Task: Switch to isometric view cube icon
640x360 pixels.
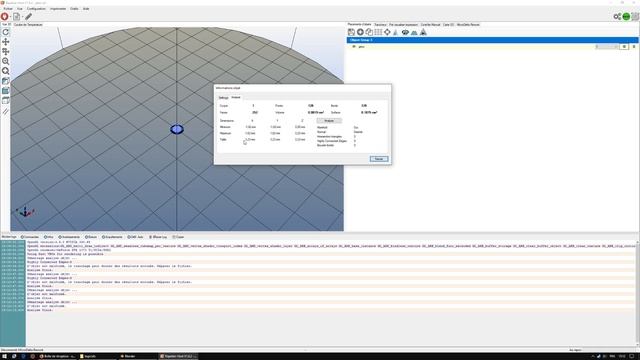Action: (6, 81)
